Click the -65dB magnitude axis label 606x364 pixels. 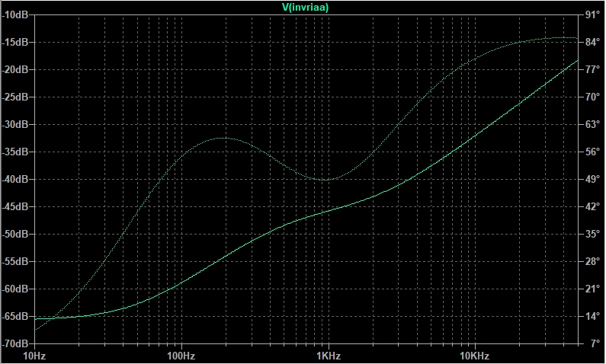(15, 316)
